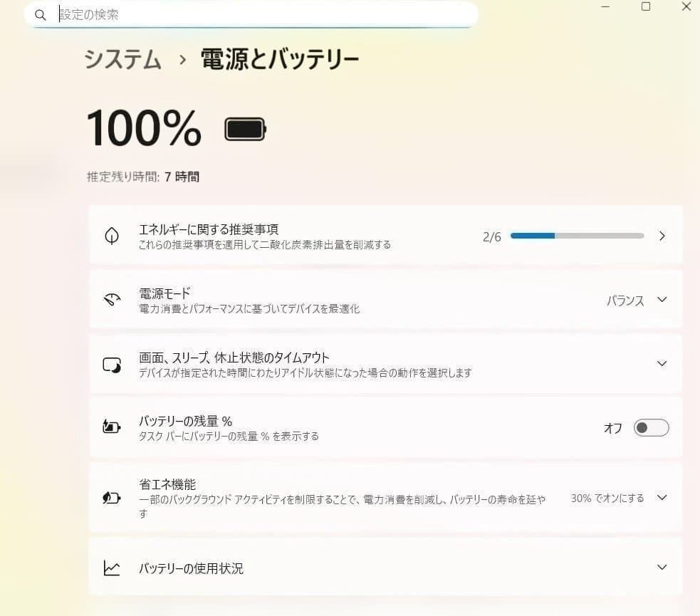Open the 電源モード dropdown showing バランス
The height and width of the screenshot is (616, 700).
click(662, 300)
